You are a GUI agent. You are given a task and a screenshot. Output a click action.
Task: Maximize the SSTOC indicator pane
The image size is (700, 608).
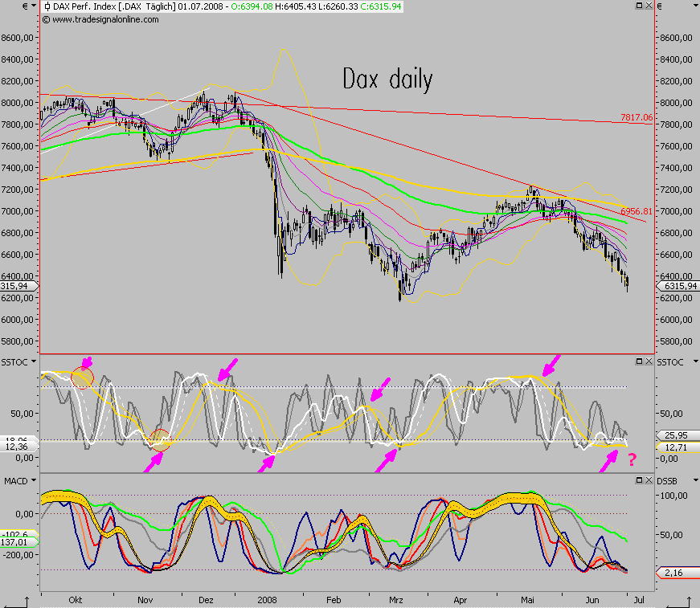639,361
